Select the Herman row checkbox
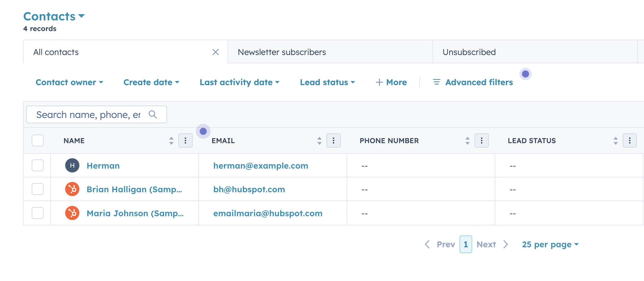 point(38,166)
